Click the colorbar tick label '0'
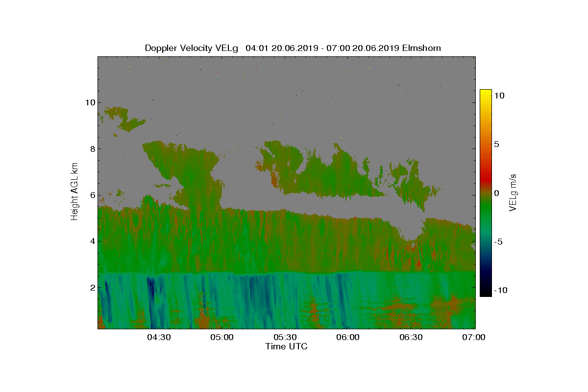588x392 pixels. tap(496, 193)
